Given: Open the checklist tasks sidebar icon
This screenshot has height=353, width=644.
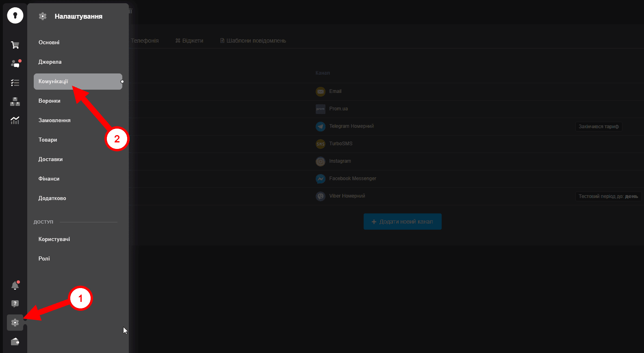Looking at the screenshot, I should pos(15,83).
